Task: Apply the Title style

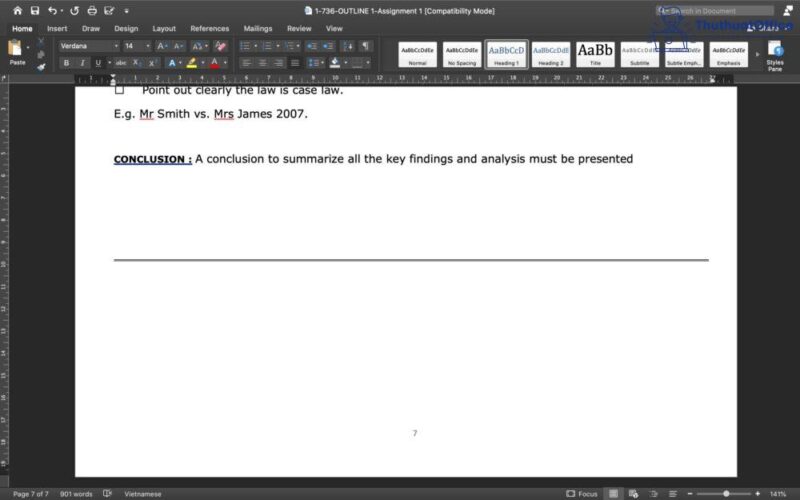Action: point(596,54)
